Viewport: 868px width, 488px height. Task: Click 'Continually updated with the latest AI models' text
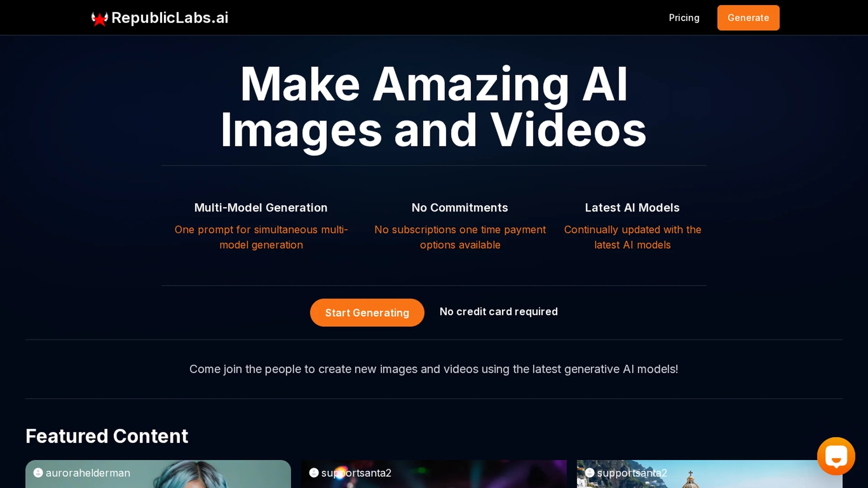click(x=632, y=237)
